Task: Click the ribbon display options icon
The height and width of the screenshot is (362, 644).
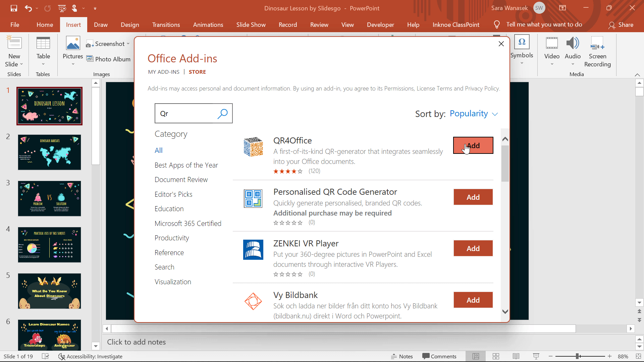Action: [x=562, y=8]
